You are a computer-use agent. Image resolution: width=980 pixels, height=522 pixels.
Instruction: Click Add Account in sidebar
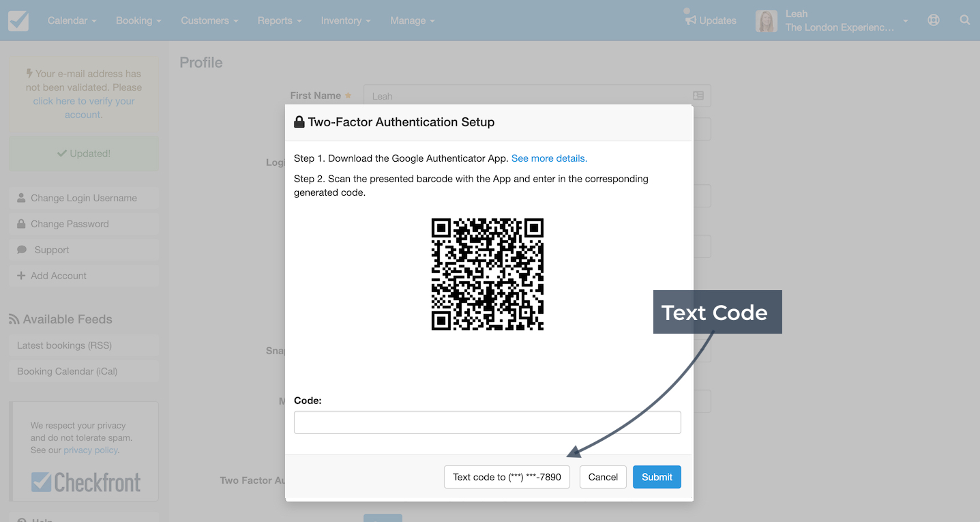pos(84,276)
